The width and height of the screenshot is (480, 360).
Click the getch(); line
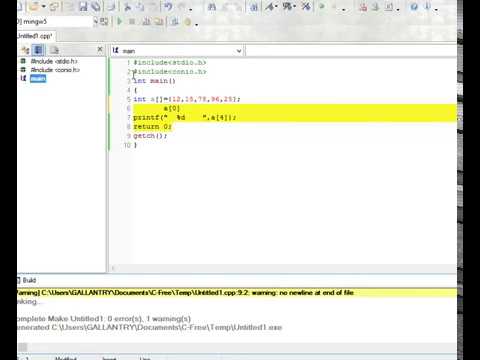click(150, 136)
